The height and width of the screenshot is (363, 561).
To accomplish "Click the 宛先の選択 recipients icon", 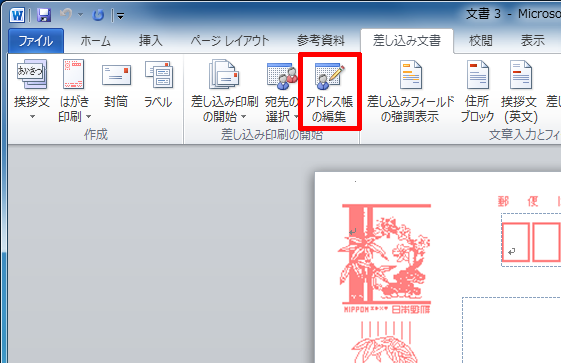I will point(282,77).
